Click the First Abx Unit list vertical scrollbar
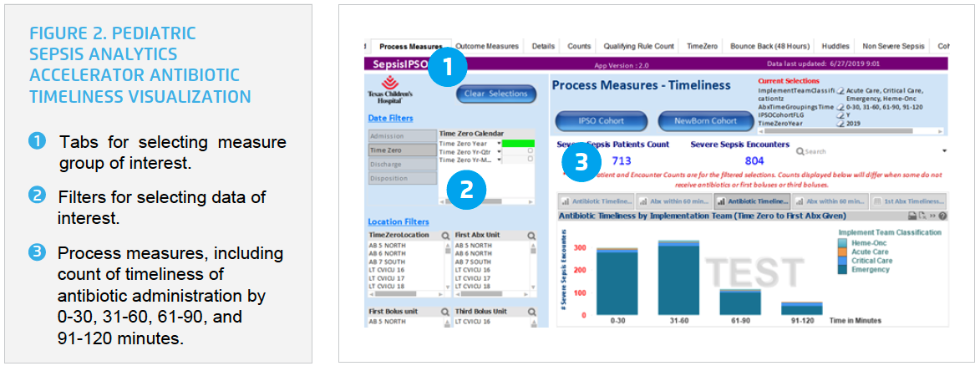 [532, 266]
